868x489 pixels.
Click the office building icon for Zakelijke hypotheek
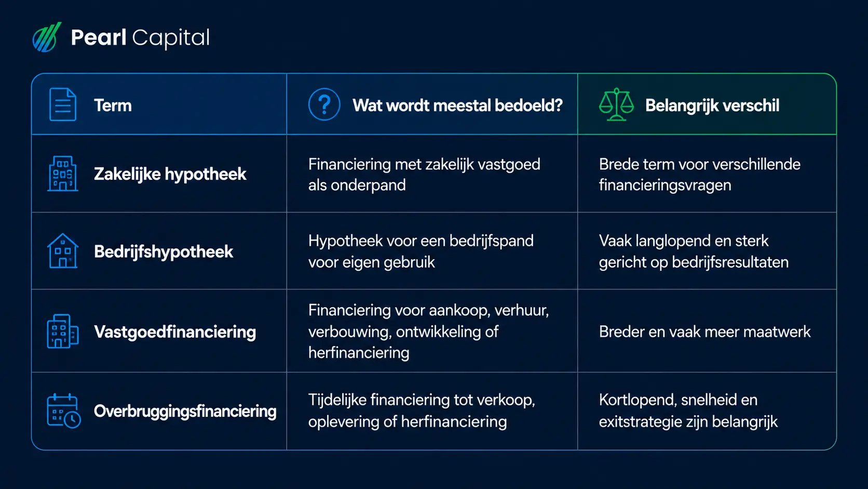pos(63,174)
